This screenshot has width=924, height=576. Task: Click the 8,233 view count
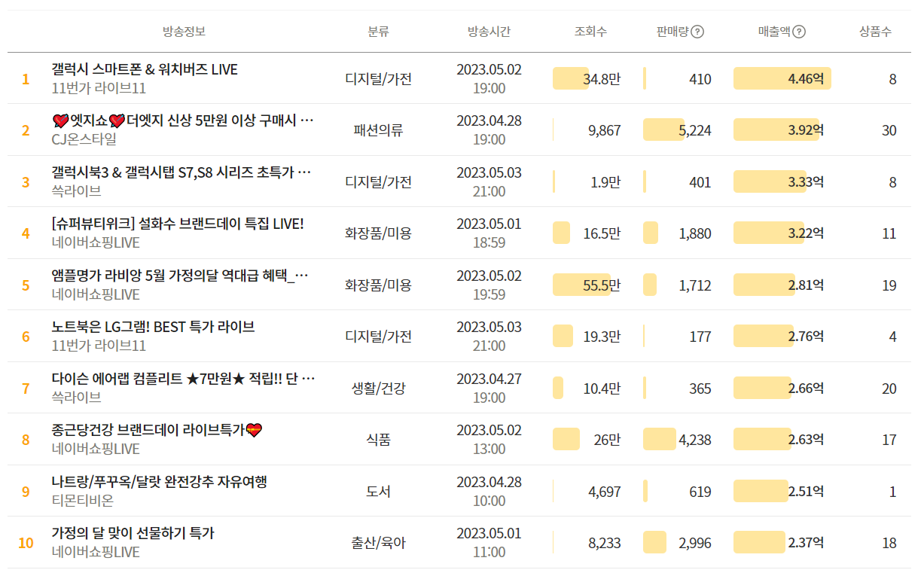605,543
